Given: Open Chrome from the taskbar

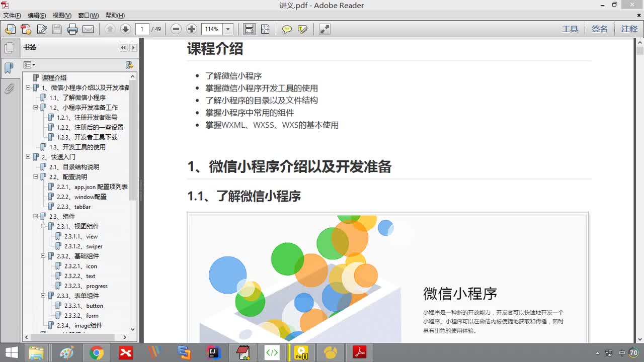Looking at the screenshot, I should pyautogui.click(x=96, y=353).
